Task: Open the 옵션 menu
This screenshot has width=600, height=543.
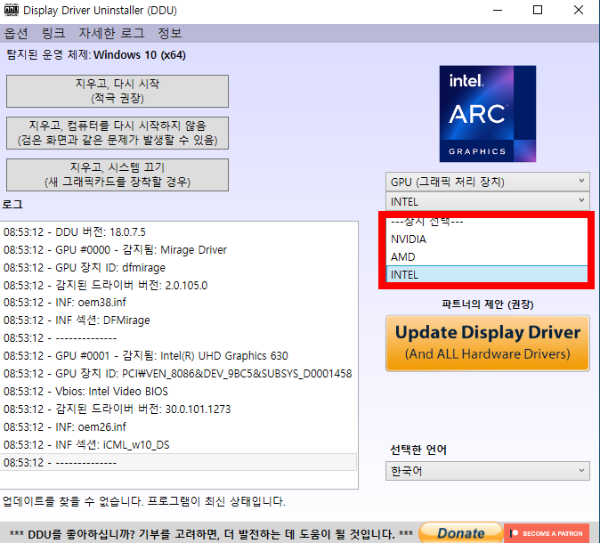Action: tap(16, 33)
